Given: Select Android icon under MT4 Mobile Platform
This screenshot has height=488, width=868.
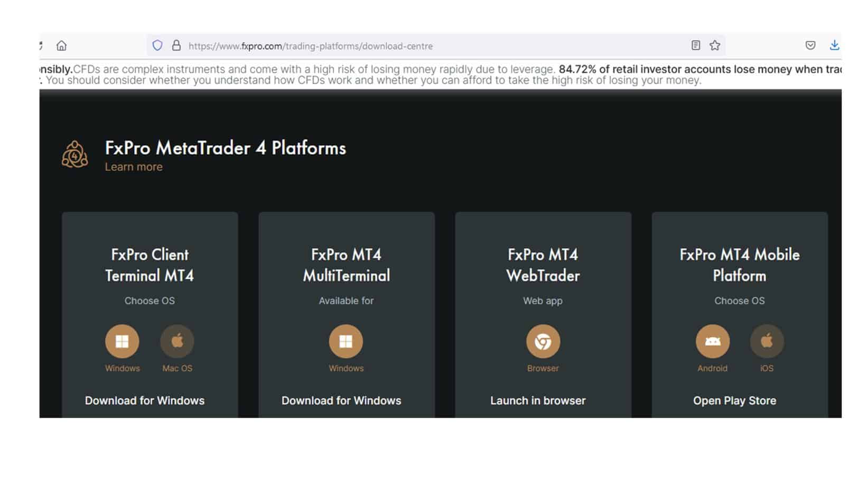Looking at the screenshot, I should click(x=713, y=341).
